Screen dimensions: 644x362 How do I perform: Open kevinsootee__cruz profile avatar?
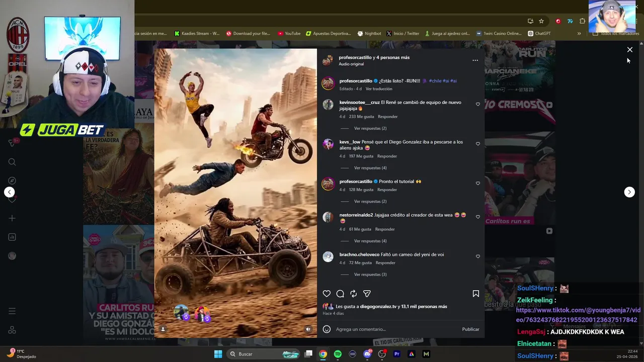tap(328, 105)
